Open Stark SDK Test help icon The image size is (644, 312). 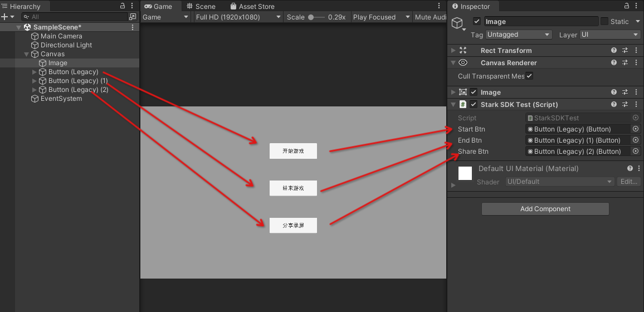[x=613, y=105]
